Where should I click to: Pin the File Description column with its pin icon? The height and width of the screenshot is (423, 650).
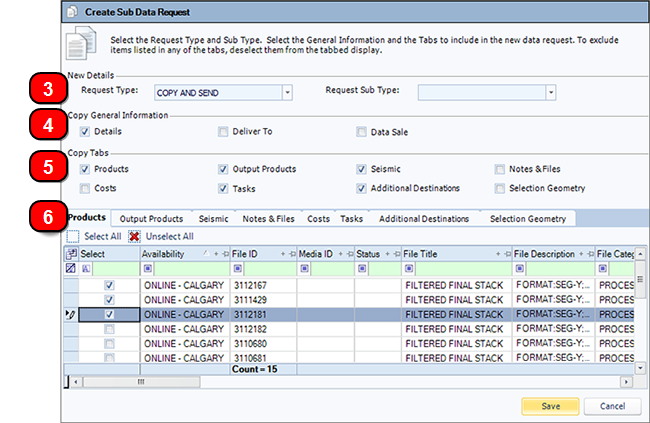(x=590, y=254)
